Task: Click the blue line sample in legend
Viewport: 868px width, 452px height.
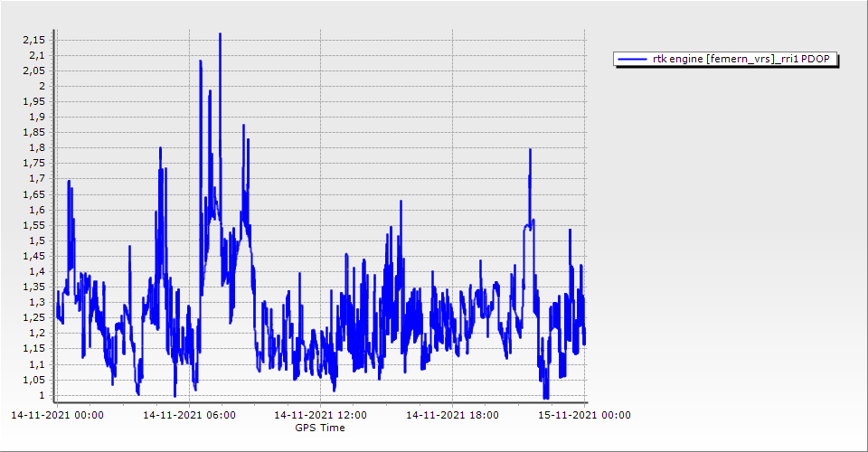Action: pyautogui.click(x=628, y=60)
